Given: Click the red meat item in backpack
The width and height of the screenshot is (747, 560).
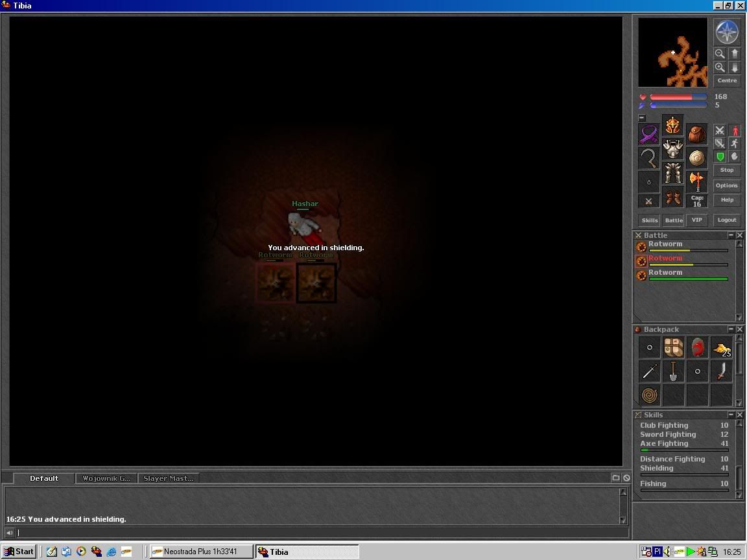Looking at the screenshot, I should click(x=698, y=347).
